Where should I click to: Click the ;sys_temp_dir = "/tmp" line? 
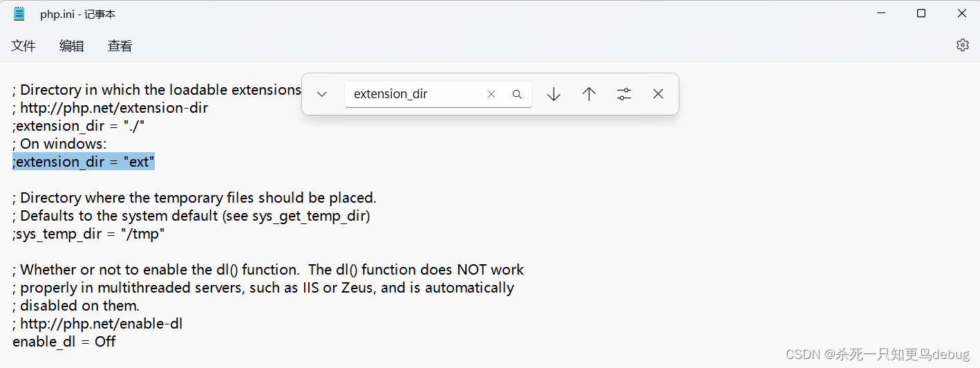[x=88, y=234]
